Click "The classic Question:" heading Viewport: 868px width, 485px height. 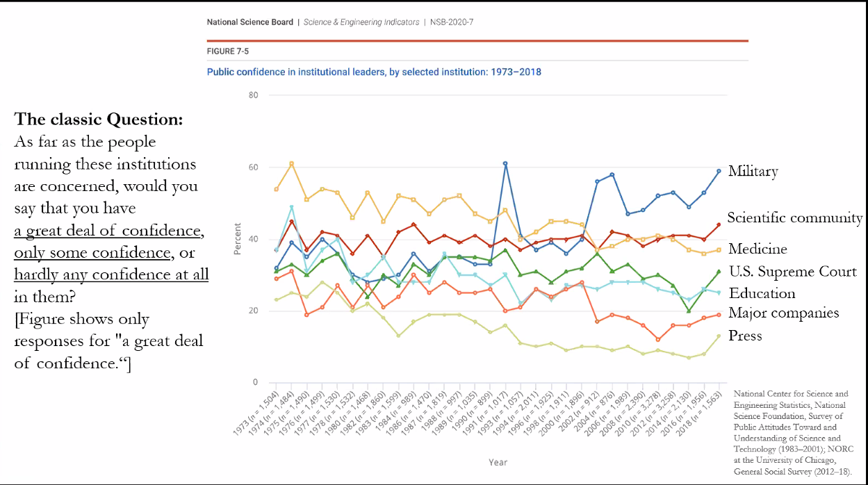coord(99,119)
